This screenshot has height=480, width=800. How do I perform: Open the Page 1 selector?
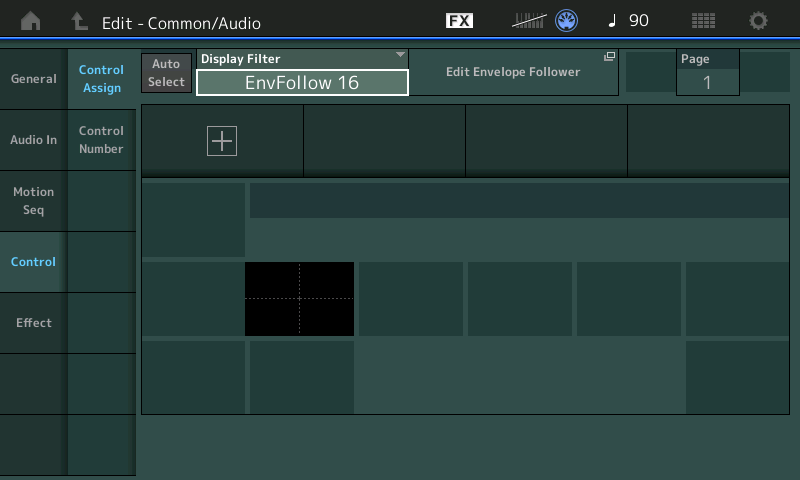707,73
